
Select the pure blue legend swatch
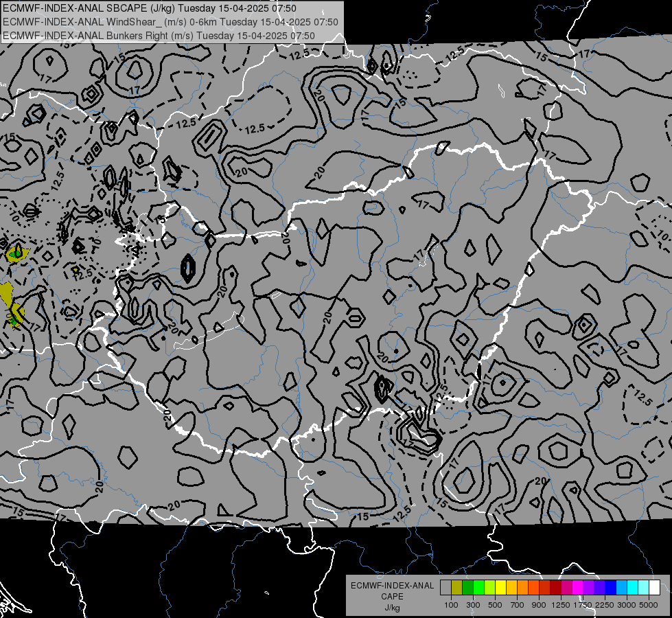click(611, 588)
